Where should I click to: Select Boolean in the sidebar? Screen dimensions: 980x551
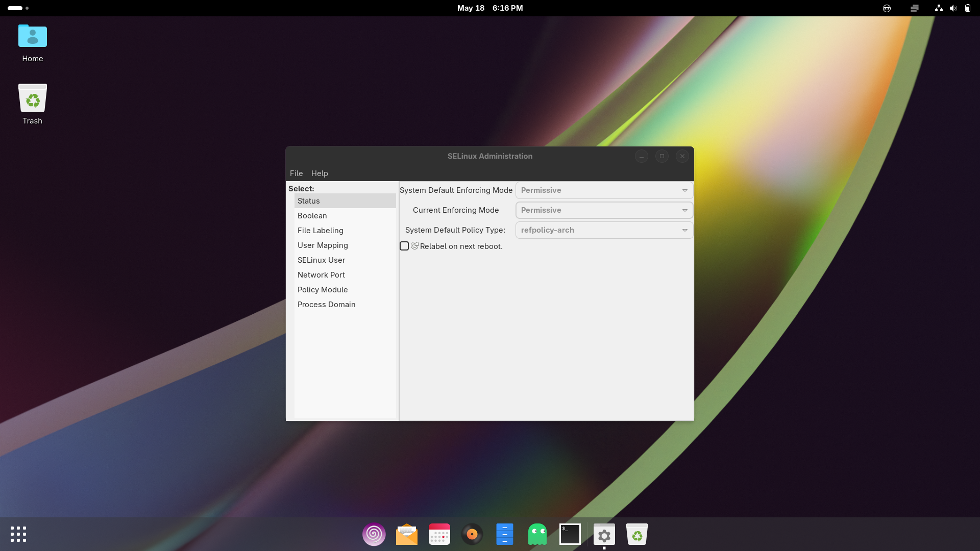345,216
